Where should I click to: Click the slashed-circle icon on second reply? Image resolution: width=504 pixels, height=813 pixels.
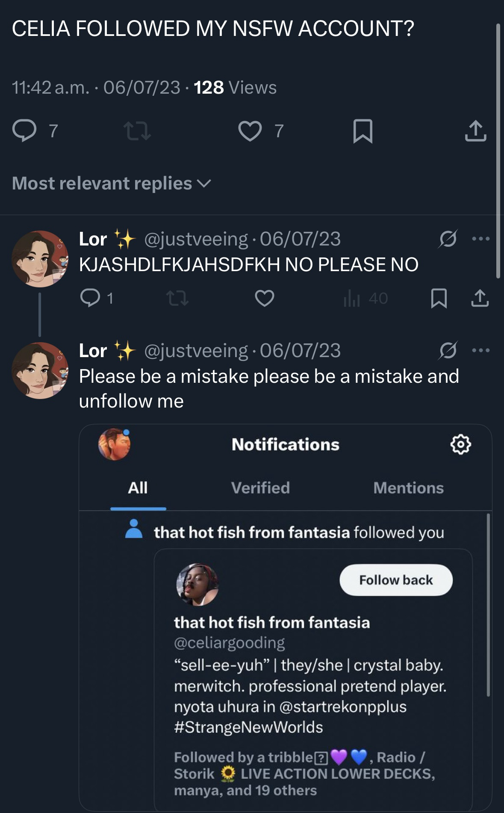pos(448,350)
